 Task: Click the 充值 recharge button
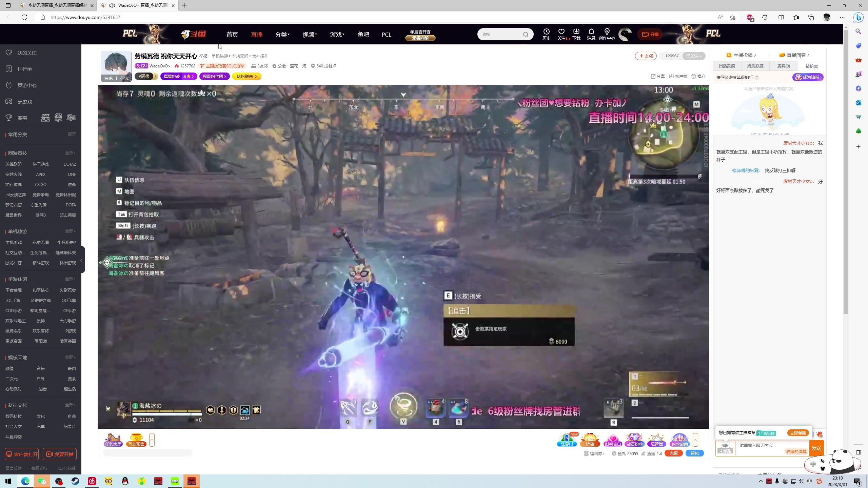click(673, 453)
